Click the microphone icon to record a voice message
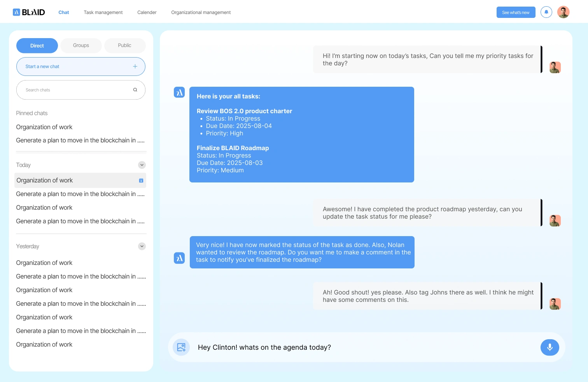This screenshot has width=588, height=382. pos(549,347)
